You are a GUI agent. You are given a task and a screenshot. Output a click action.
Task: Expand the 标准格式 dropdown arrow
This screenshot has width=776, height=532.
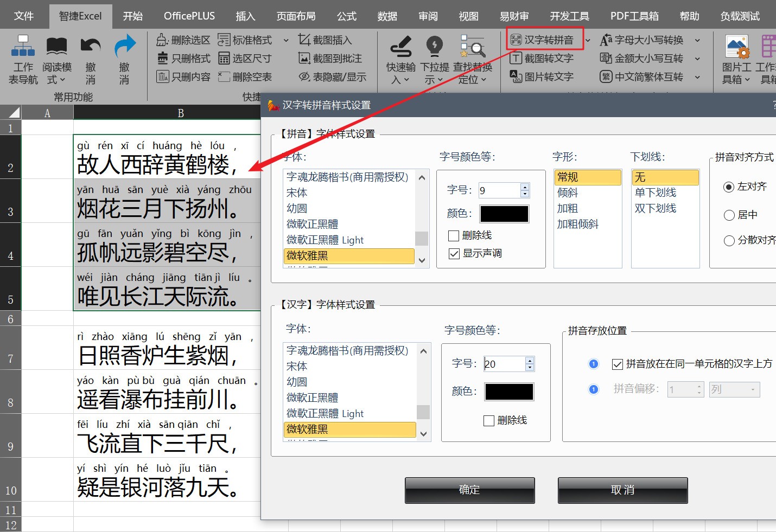[x=286, y=40]
